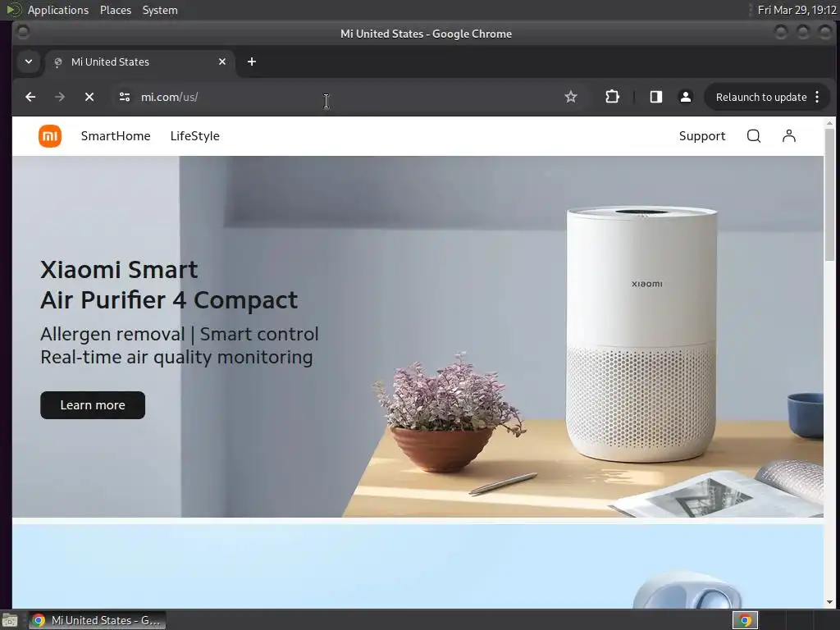Open the System menu
The width and height of the screenshot is (840, 630).
click(160, 10)
